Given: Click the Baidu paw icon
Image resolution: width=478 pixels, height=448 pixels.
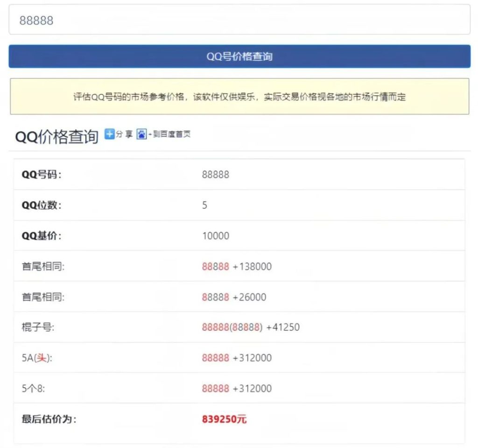Looking at the screenshot, I should coord(141,134).
